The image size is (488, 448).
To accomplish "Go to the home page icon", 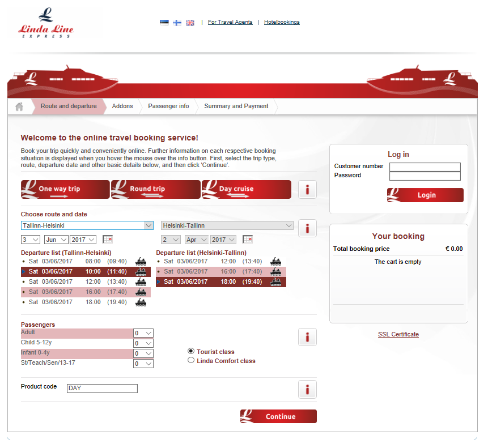I will pos(19,106).
